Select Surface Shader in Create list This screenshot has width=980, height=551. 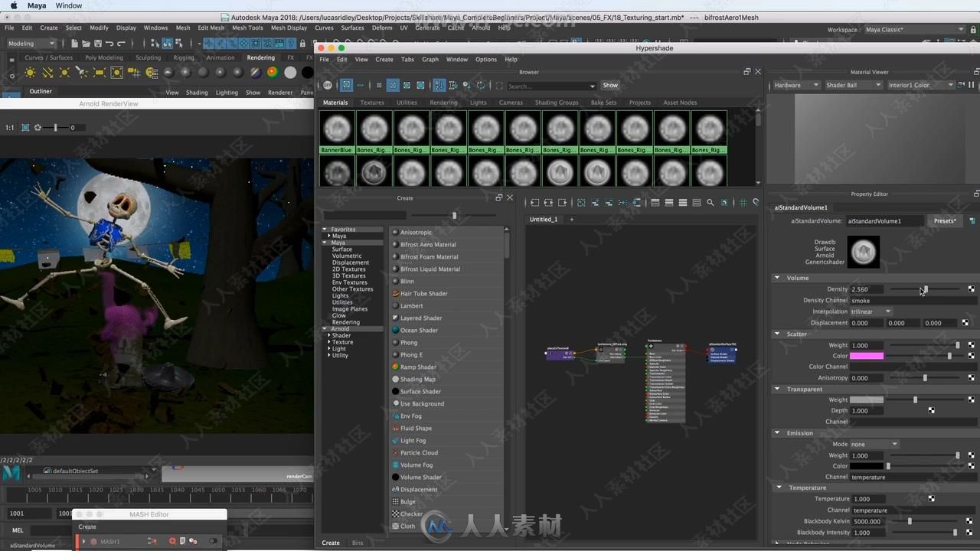(x=420, y=391)
